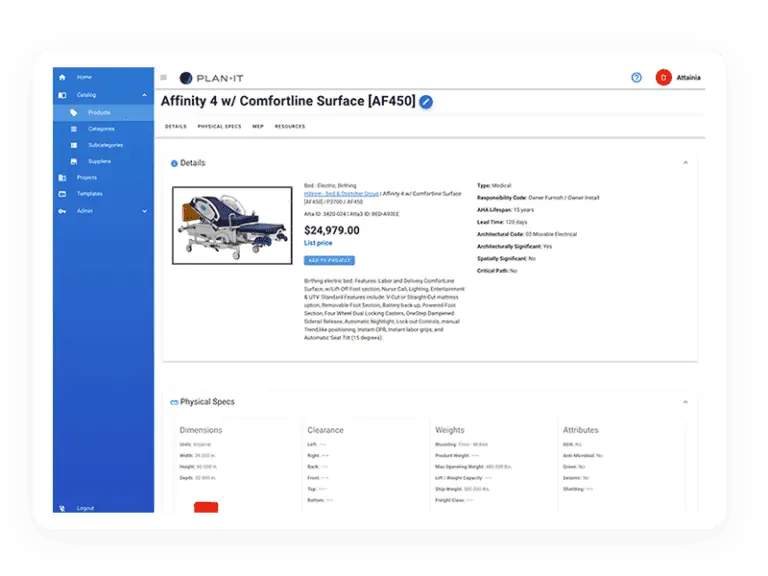768x576 pixels.
Task: Click the Plan-It logo
Action: coord(212,78)
